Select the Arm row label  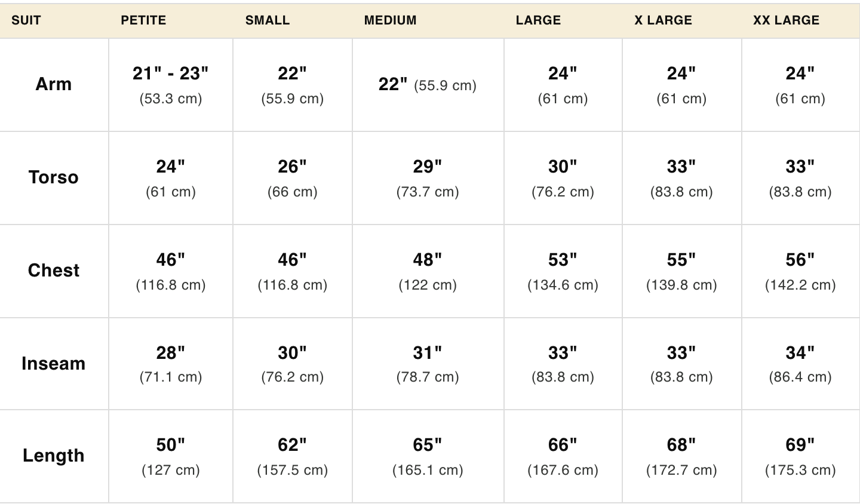(54, 84)
